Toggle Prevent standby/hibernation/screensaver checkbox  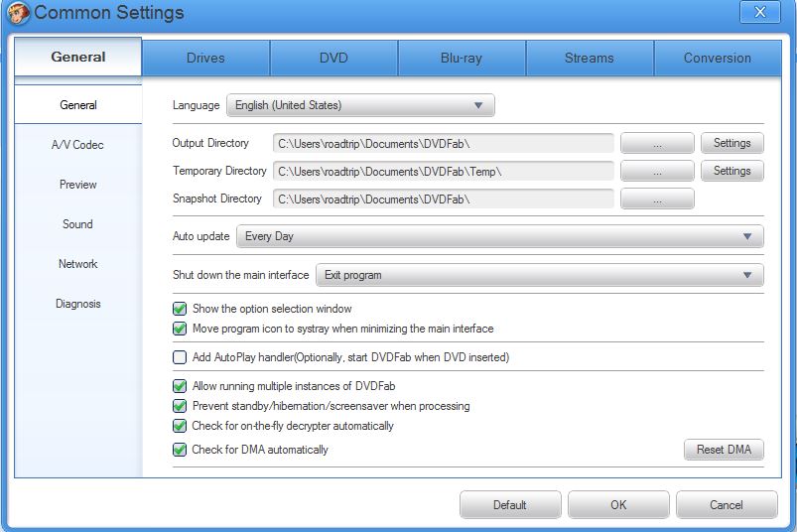(x=180, y=406)
